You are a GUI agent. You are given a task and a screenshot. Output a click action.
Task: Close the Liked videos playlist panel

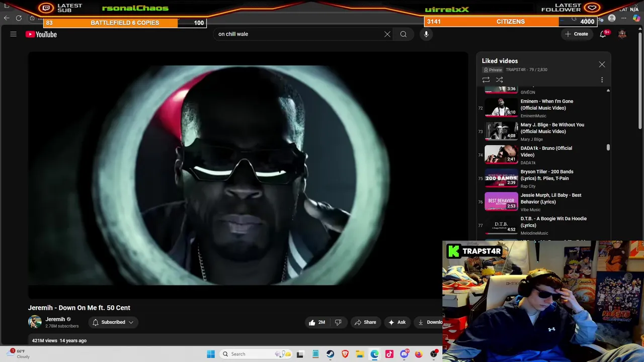point(602,64)
